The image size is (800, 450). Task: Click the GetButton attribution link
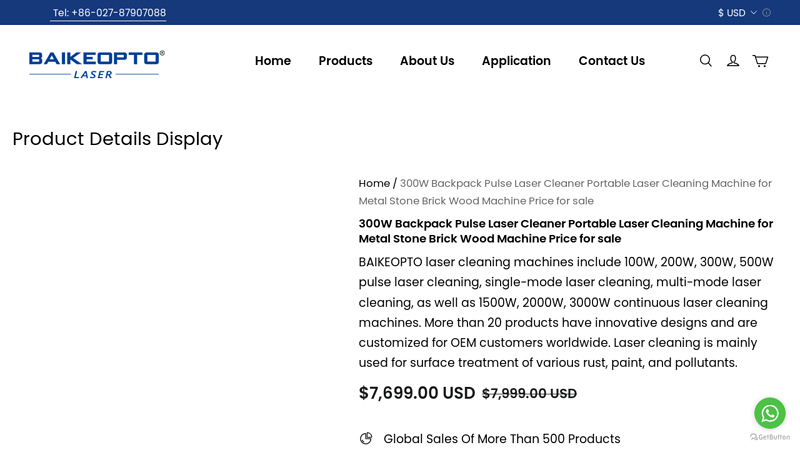(x=770, y=437)
